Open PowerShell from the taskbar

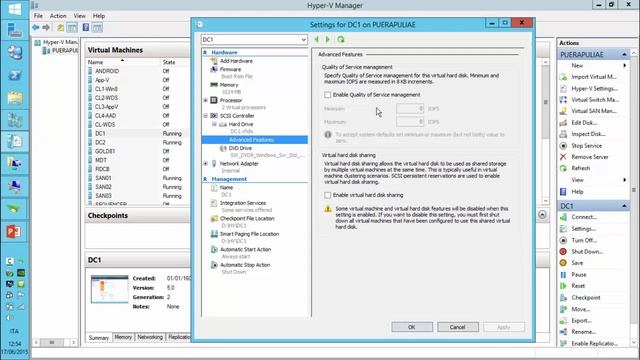(x=14, y=76)
